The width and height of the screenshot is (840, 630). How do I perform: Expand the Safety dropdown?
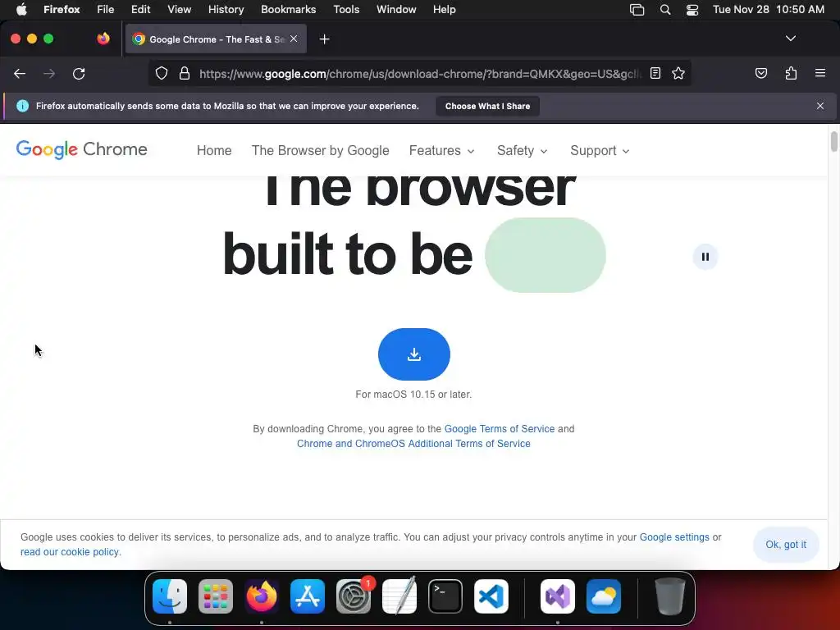pos(522,151)
